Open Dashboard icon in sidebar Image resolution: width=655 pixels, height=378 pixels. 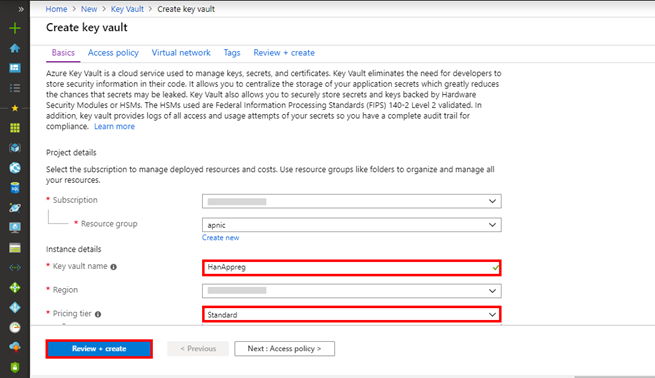click(15, 68)
